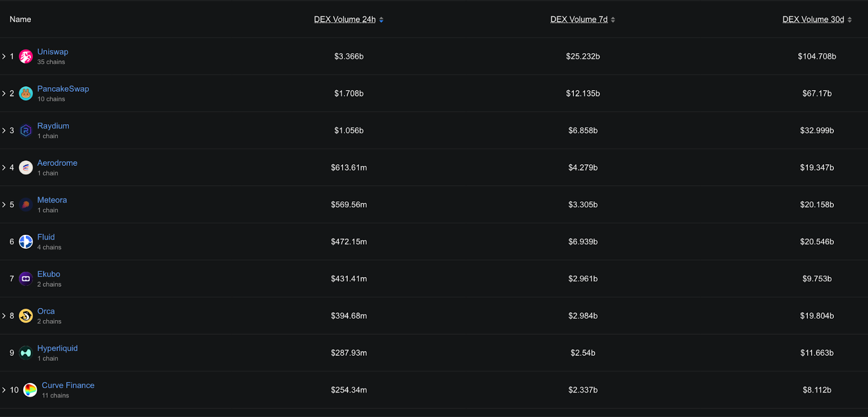Expand the Curve Finance row
868x417 pixels.
point(4,389)
